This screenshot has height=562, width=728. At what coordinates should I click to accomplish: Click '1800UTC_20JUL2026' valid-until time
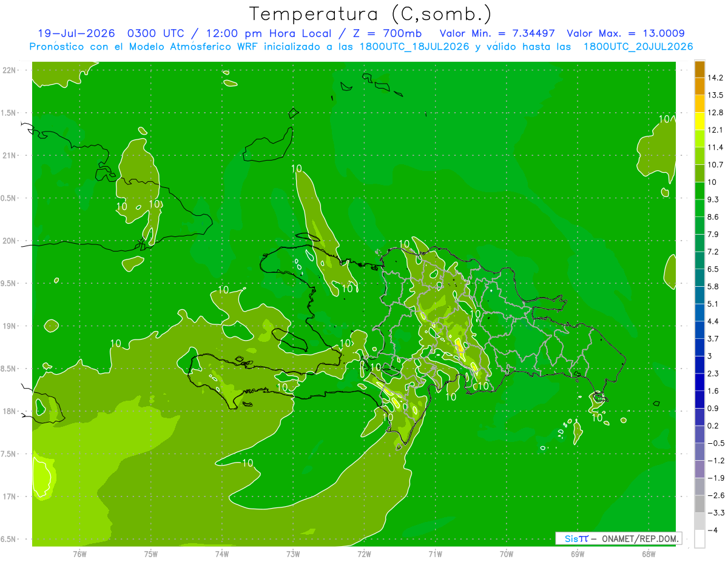click(x=638, y=47)
